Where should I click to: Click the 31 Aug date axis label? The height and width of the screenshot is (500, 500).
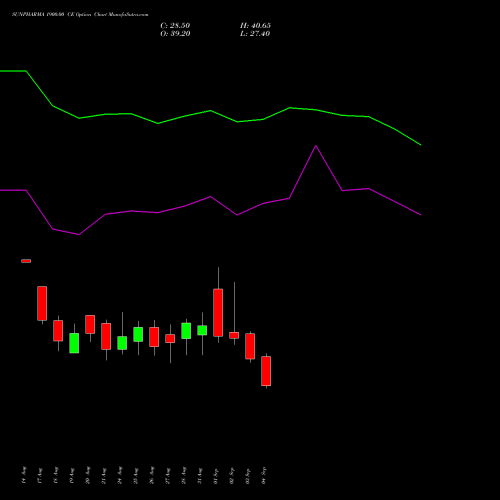pyautogui.click(x=200, y=475)
